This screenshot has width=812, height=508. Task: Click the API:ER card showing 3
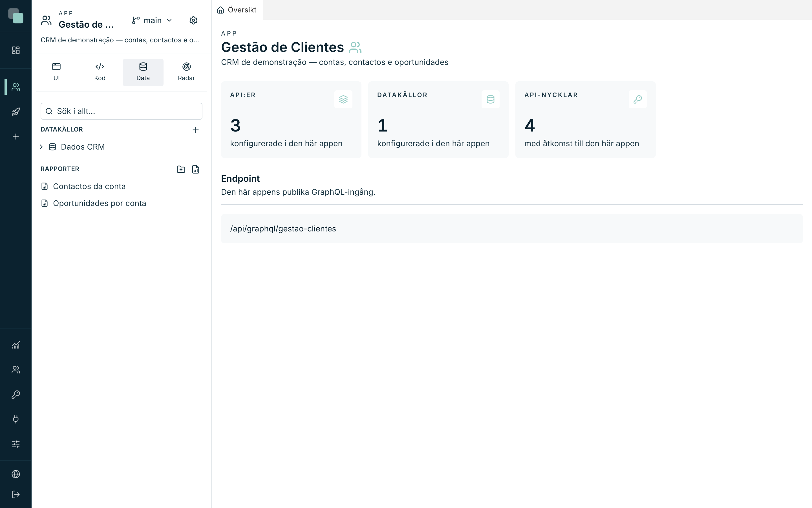click(x=291, y=120)
